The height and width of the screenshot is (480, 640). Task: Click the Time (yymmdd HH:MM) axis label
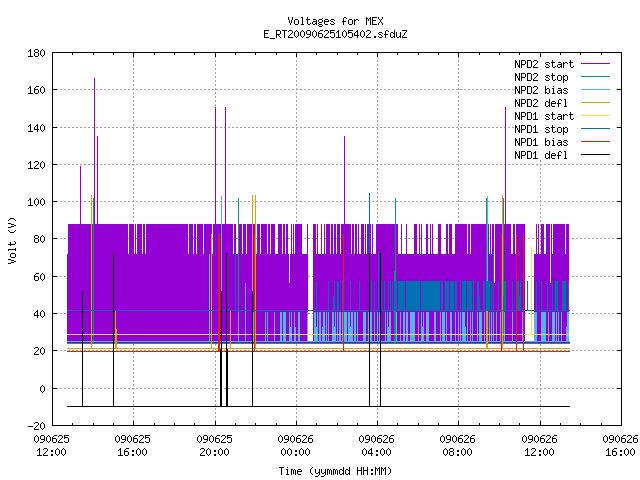(x=335, y=471)
